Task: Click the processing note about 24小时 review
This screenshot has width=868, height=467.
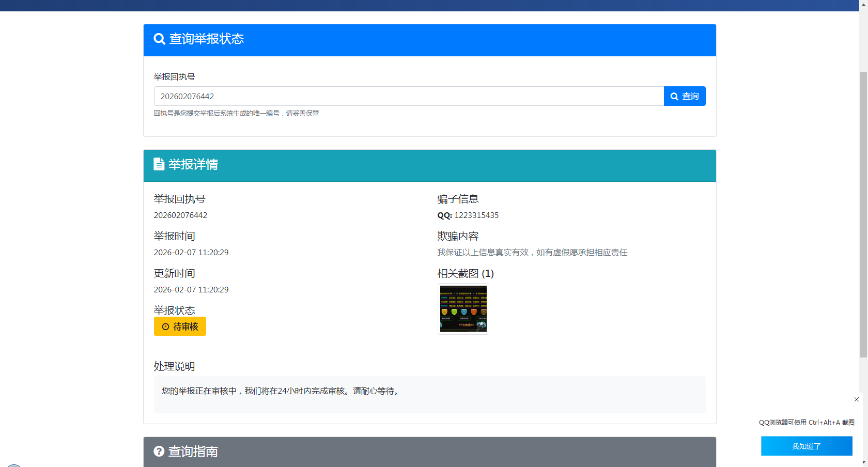Action: (281, 391)
